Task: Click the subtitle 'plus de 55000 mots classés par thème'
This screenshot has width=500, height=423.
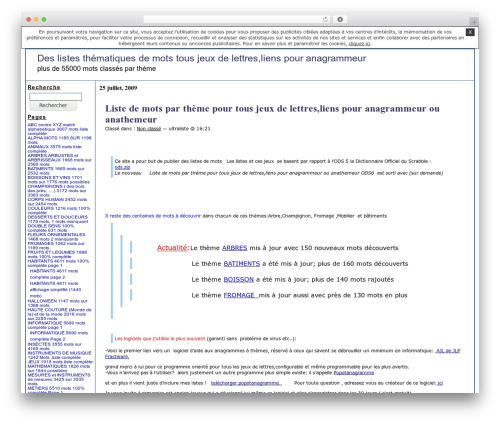Action: tap(96, 69)
